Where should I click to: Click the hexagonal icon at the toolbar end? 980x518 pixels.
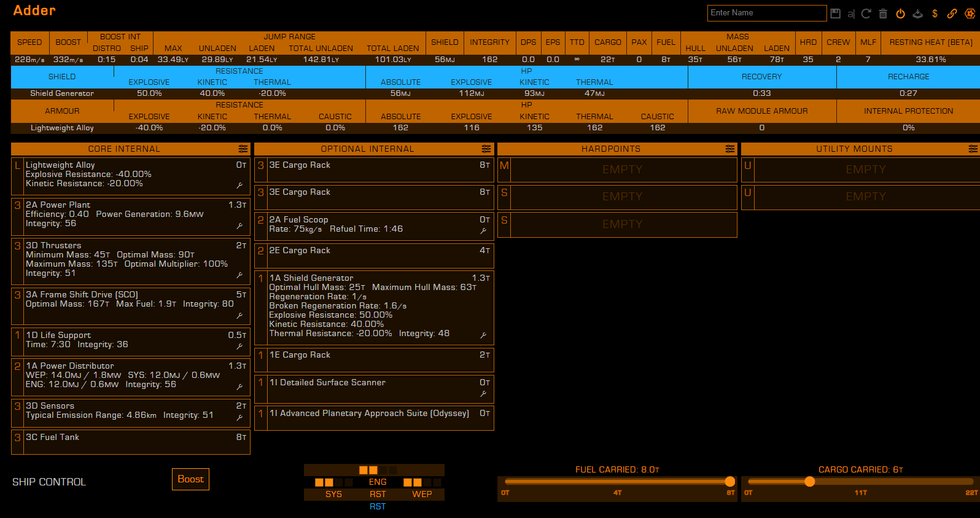tap(970, 14)
